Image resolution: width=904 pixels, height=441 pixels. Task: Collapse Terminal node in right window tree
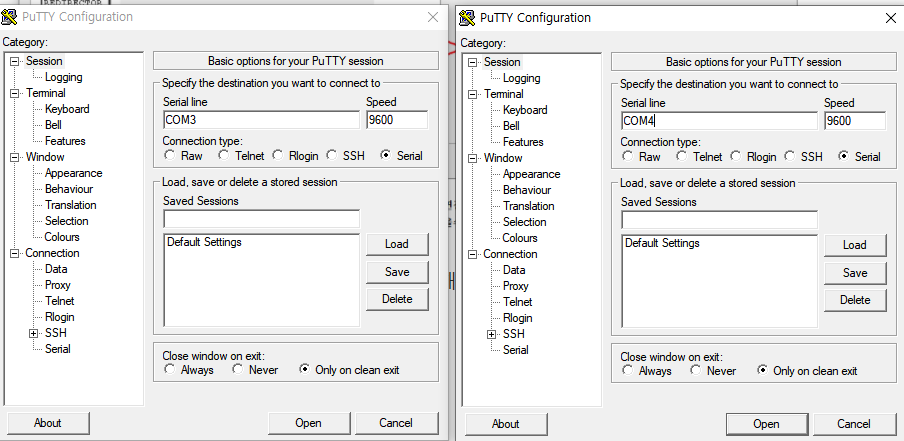(x=472, y=95)
